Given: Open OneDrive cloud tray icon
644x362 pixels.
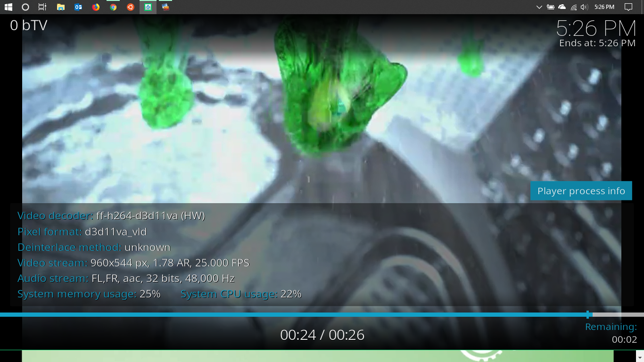Looking at the screenshot, I should coord(562,7).
